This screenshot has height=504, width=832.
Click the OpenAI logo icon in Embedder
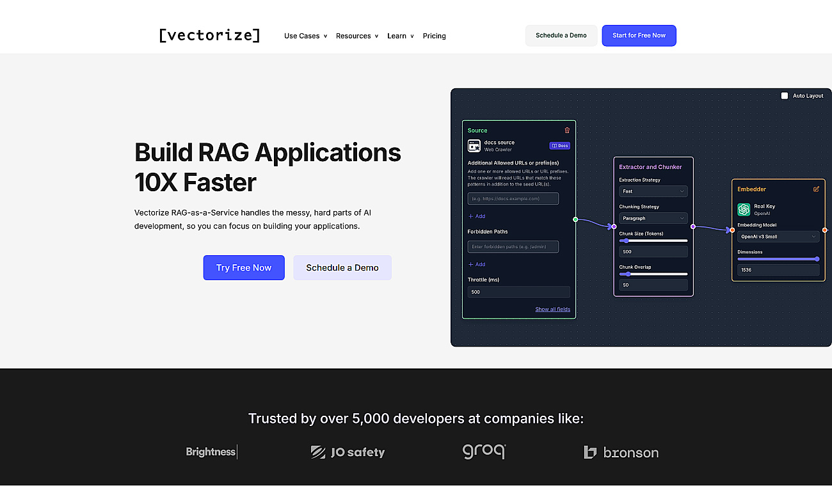744,209
